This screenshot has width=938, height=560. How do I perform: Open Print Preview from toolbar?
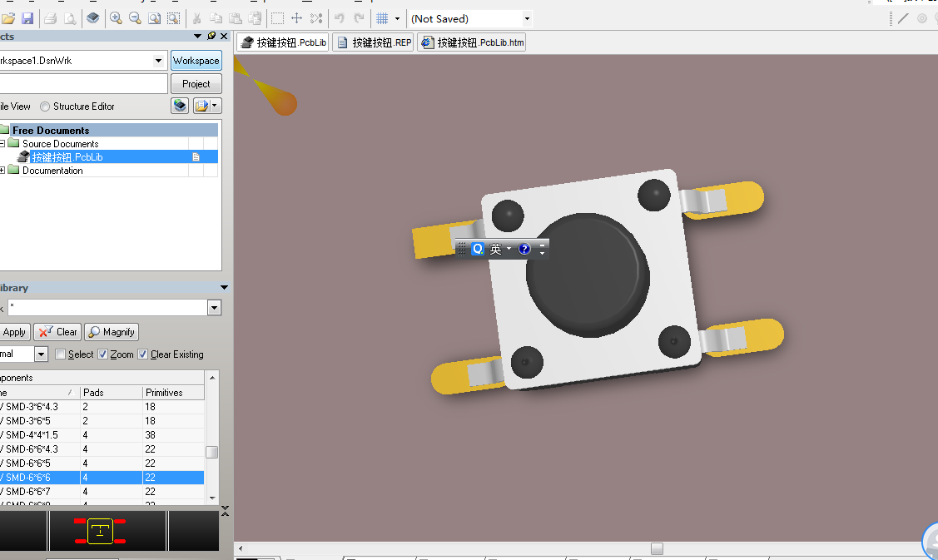point(70,18)
